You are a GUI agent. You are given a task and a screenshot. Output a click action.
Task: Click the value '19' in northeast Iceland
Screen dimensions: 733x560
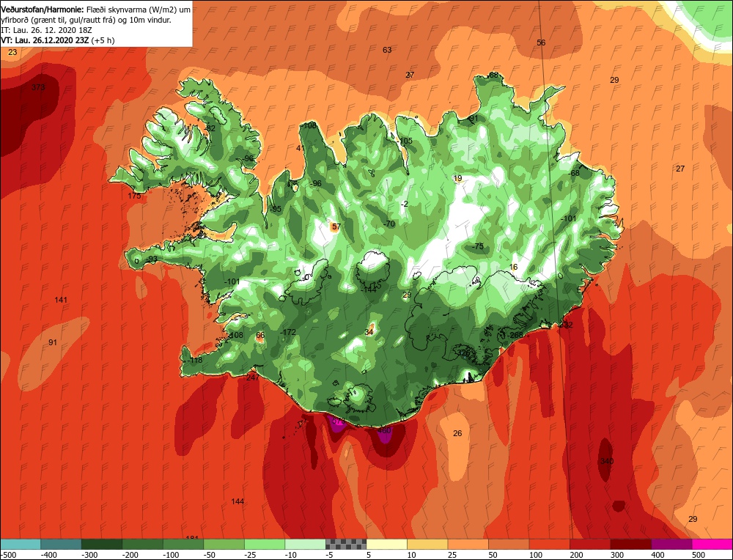[457, 178]
